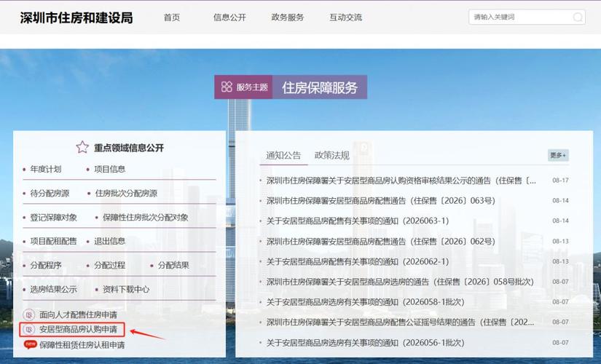Open the 政务服务 menu item

(288, 17)
